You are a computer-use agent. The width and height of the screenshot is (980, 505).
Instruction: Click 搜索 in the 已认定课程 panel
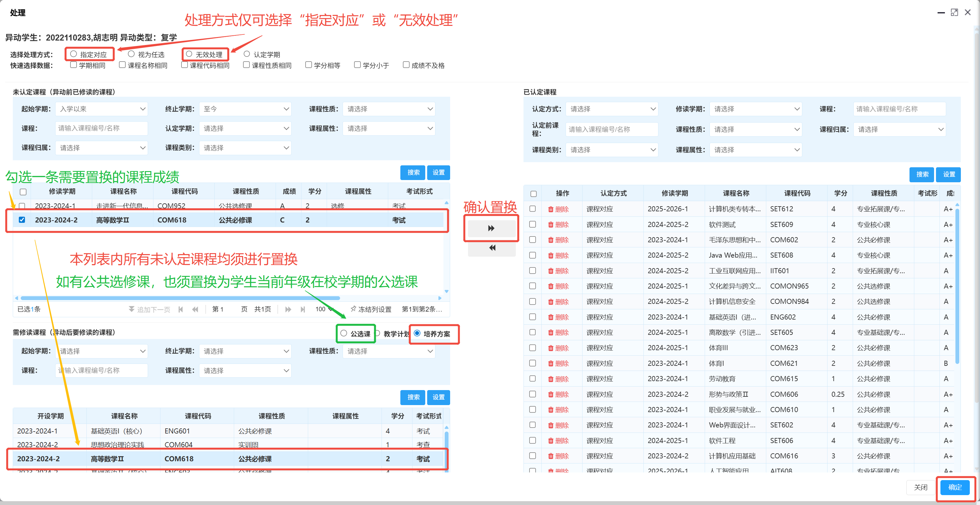pos(922,174)
